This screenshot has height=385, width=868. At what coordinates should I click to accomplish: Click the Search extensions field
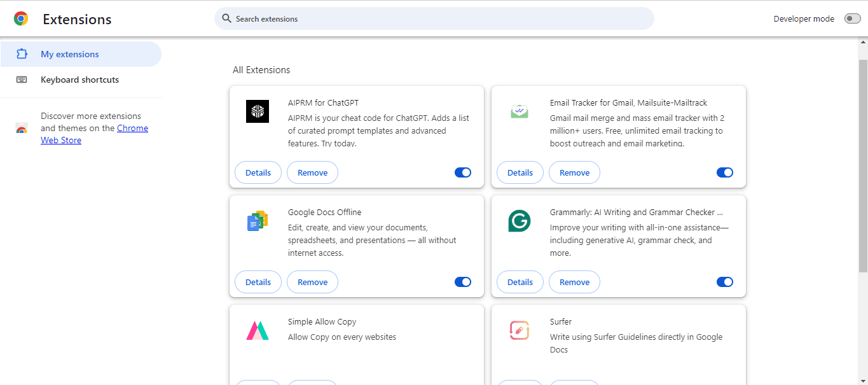439,19
